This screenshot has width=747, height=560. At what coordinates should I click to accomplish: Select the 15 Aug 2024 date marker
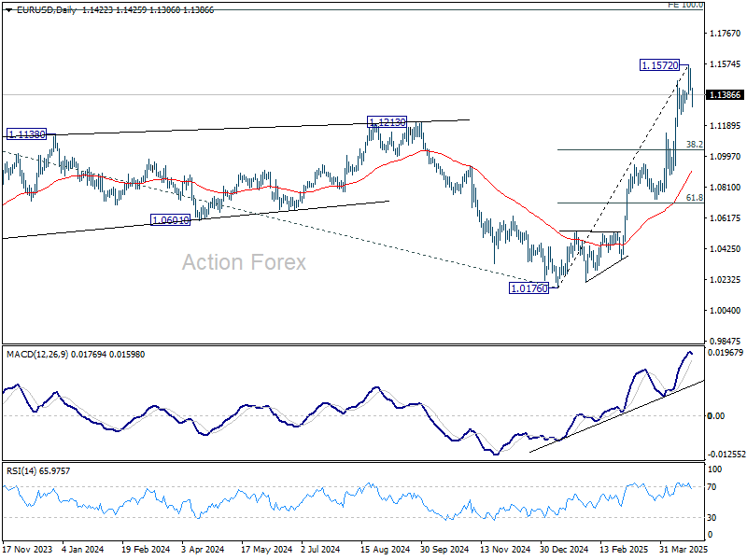point(387,552)
